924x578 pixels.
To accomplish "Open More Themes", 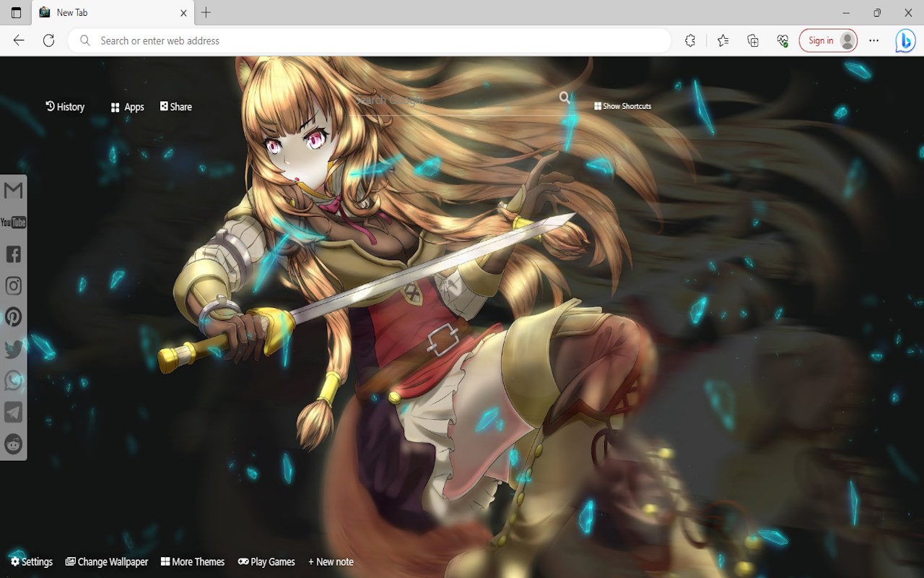I will [x=193, y=561].
